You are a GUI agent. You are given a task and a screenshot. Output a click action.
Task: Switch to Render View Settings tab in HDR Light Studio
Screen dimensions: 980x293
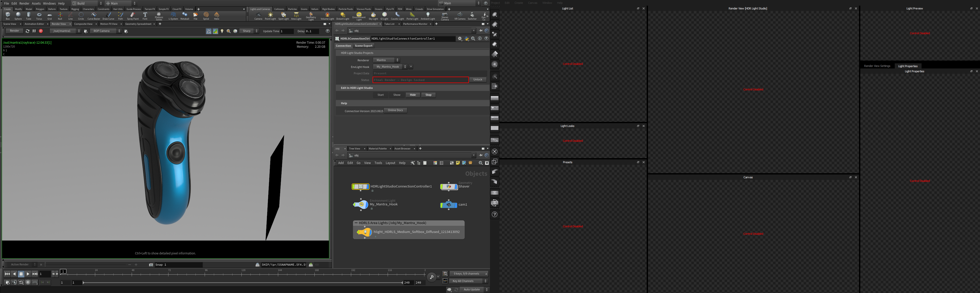coord(877,66)
